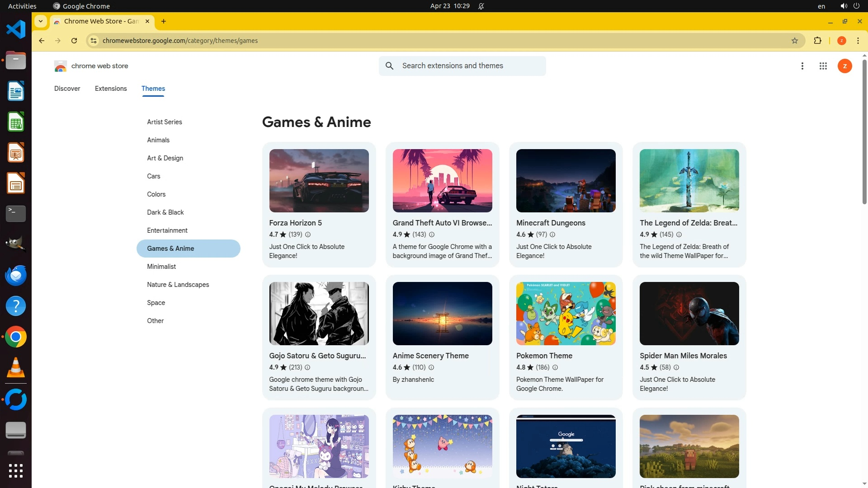Select the Nature & Landscapes category
The height and width of the screenshot is (488, 868).
[178, 285]
